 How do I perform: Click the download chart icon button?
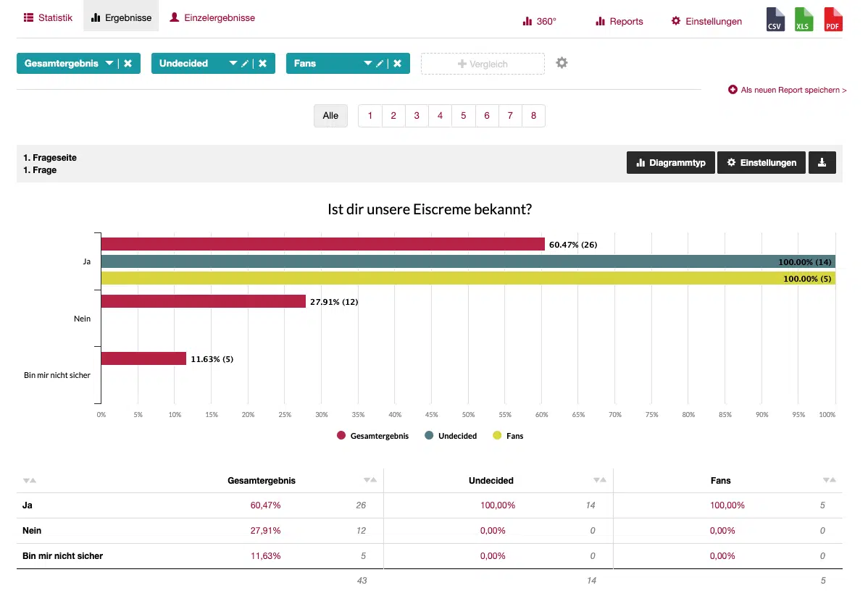tap(822, 163)
